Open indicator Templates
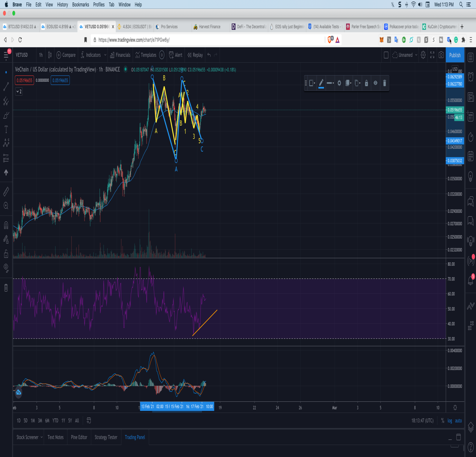 click(146, 55)
